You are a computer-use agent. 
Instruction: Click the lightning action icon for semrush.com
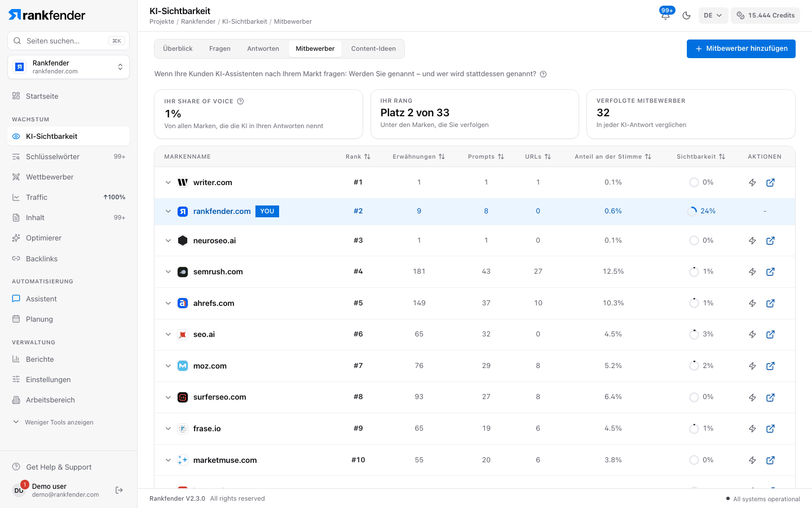tap(752, 272)
